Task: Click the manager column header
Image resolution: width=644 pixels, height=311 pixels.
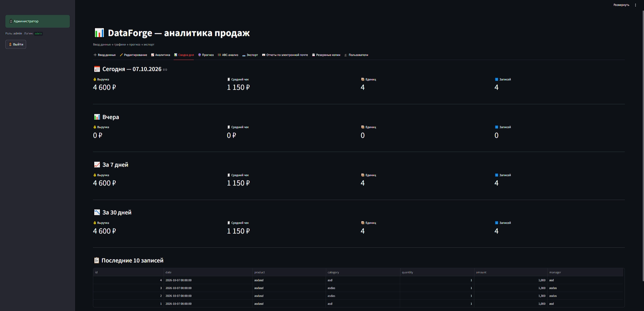Action: pos(585,272)
